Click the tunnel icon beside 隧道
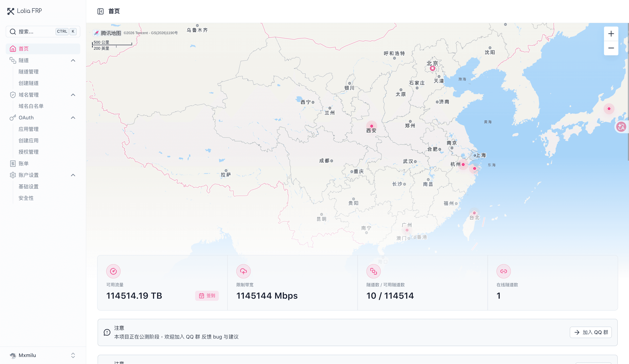 click(x=13, y=60)
